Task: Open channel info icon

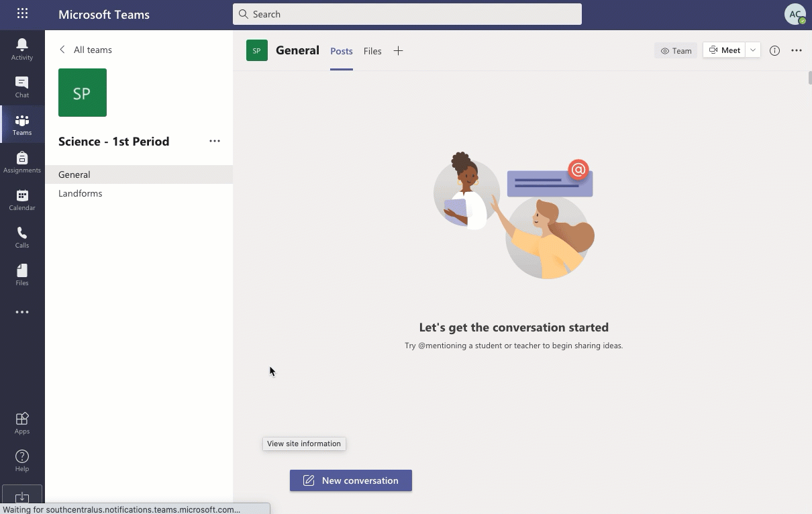Action: [774, 50]
